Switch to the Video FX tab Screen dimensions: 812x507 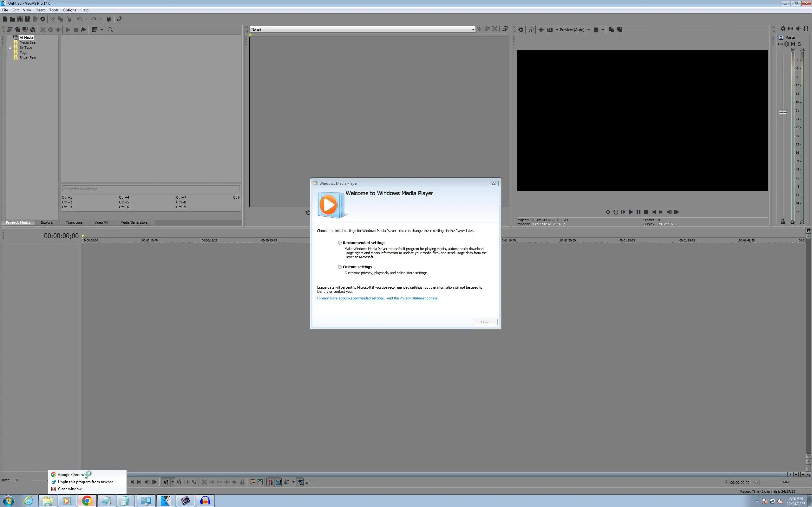(101, 222)
